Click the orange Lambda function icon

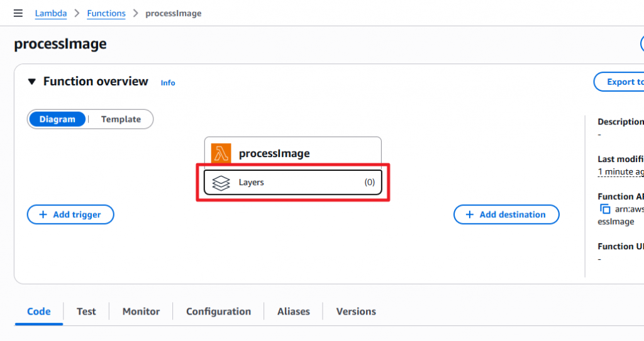click(221, 153)
